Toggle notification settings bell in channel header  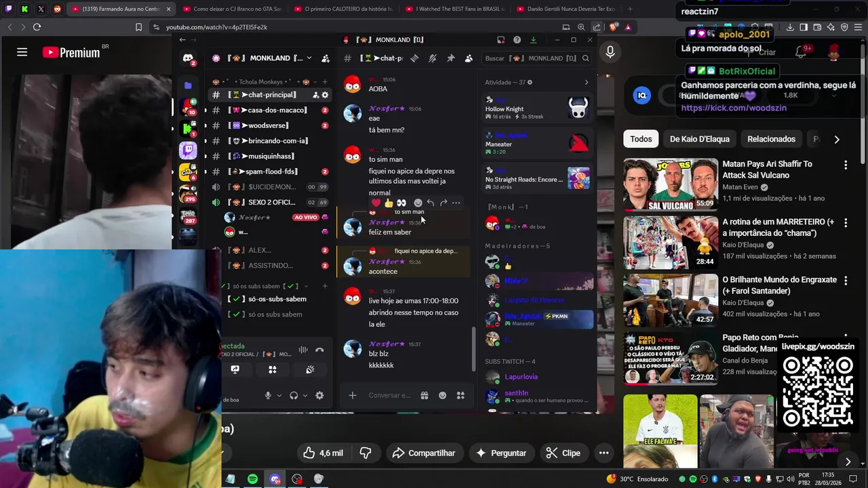click(x=433, y=58)
